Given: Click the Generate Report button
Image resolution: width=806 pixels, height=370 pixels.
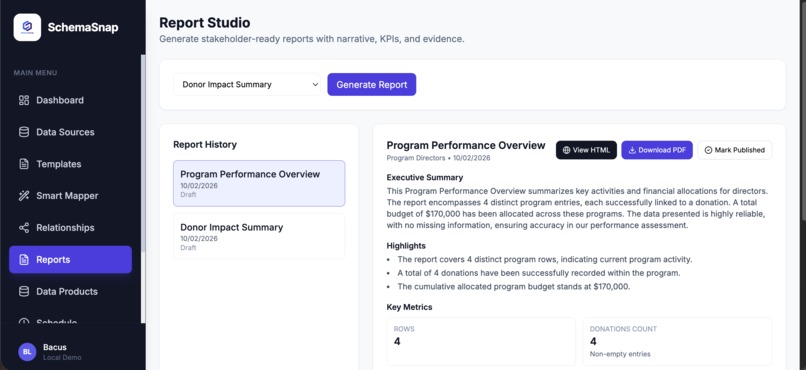Looking at the screenshot, I should click(372, 84).
